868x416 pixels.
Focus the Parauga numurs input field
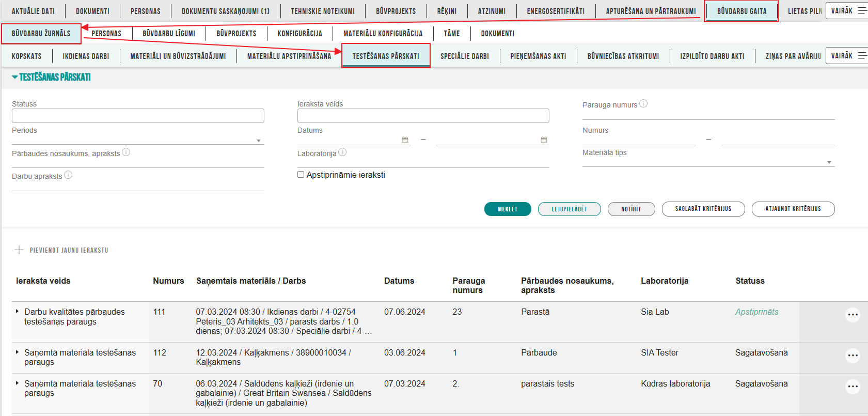coord(708,115)
